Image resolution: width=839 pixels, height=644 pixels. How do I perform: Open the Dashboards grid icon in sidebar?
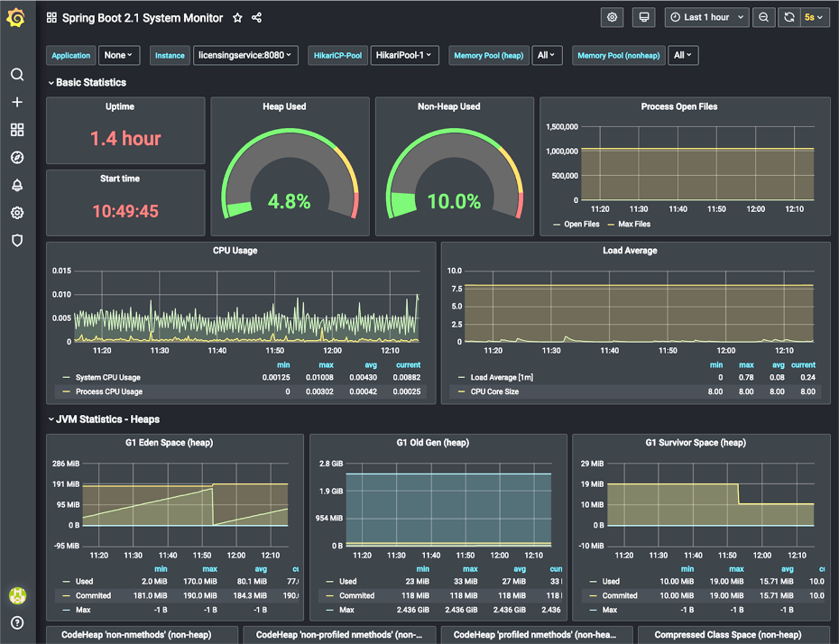16,130
